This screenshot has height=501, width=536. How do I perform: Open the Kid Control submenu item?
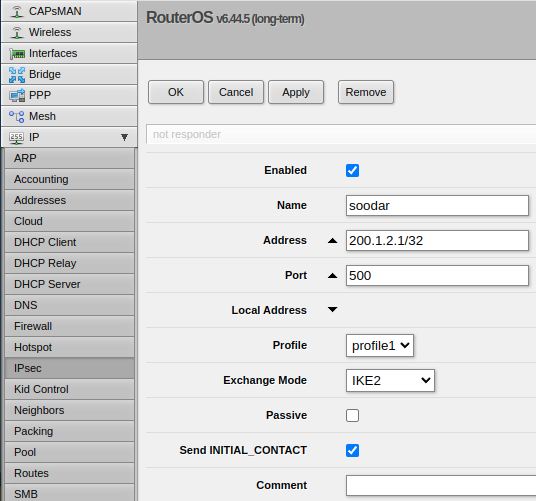(x=69, y=389)
